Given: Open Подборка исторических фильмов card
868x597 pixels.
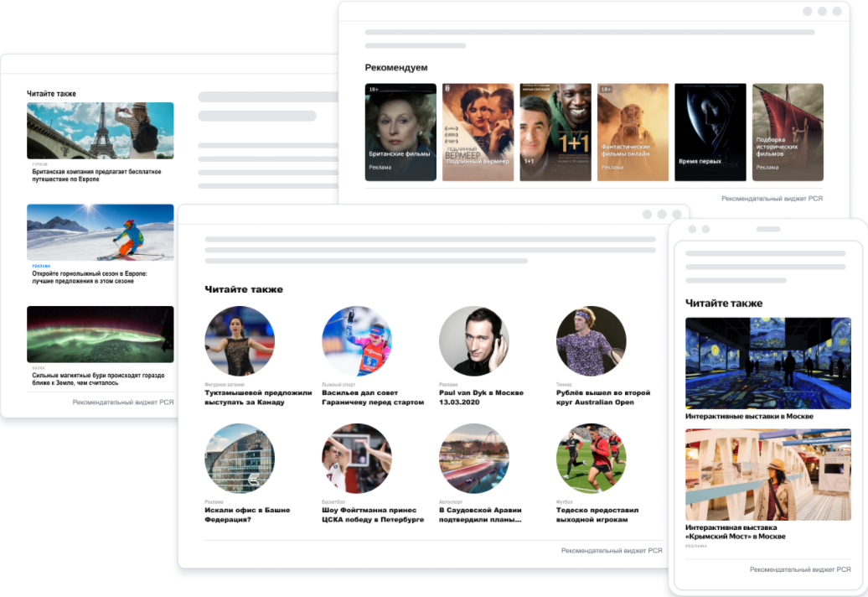Looking at the screenshot, I should pyautogui.click(x=787, y=132).
